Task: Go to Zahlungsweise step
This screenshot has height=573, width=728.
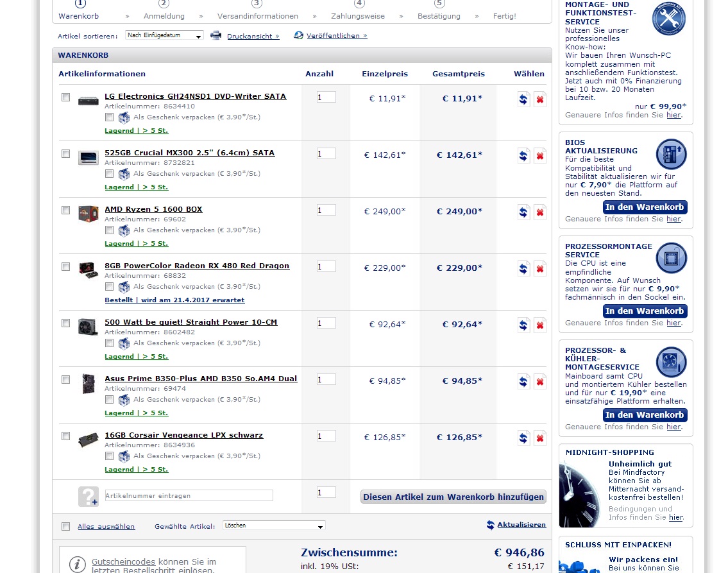Action: 358,16
